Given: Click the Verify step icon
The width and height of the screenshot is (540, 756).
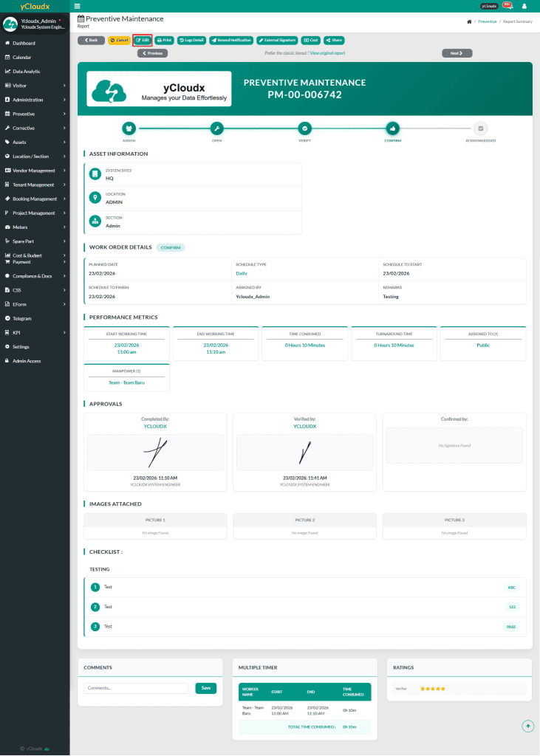Looking at the screenshot, I should pos(304,128).
